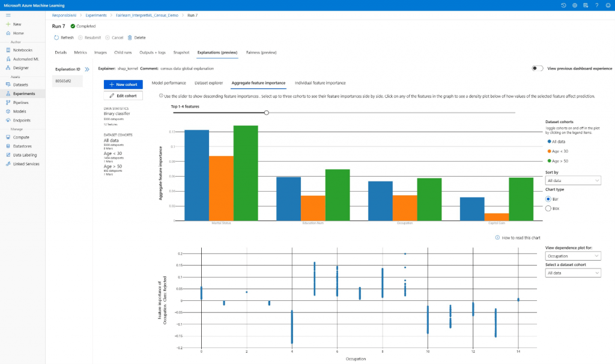Click the settings gear in the top bar
The height and width of the screenshot is (364, 615).
click(574, 5)
